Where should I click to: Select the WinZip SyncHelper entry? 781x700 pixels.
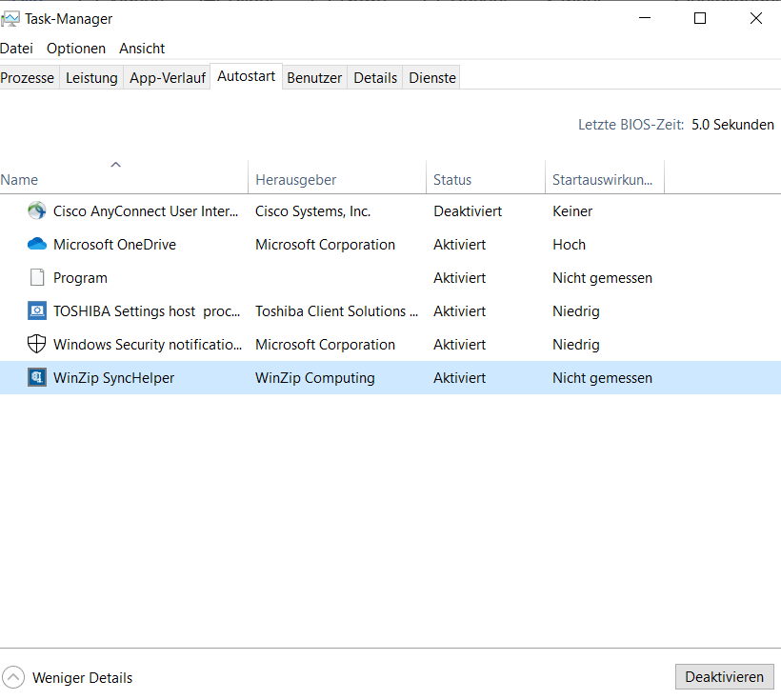tap(390, 378)
